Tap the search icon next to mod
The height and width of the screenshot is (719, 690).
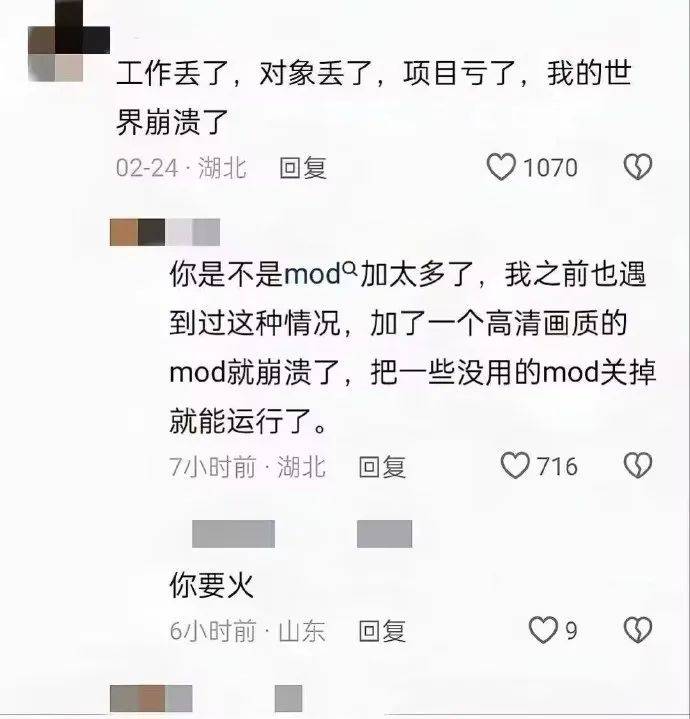pyautogui.click(x=350, y=268)
